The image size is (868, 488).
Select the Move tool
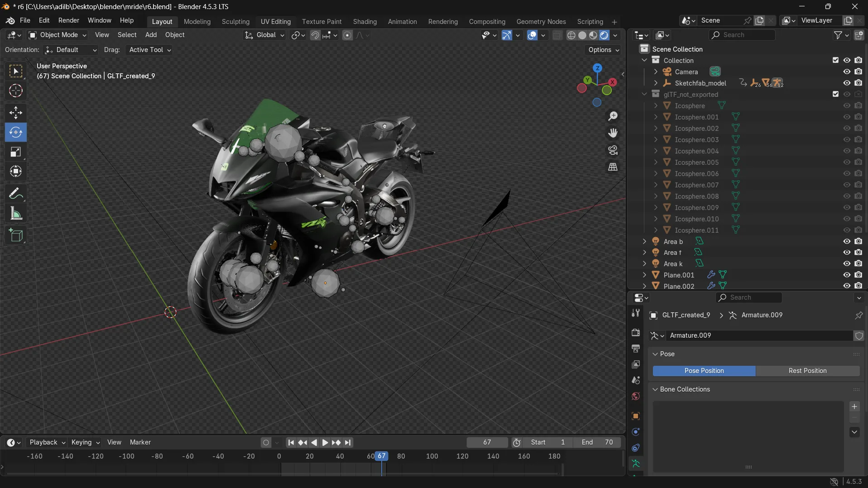coord(16,112)
